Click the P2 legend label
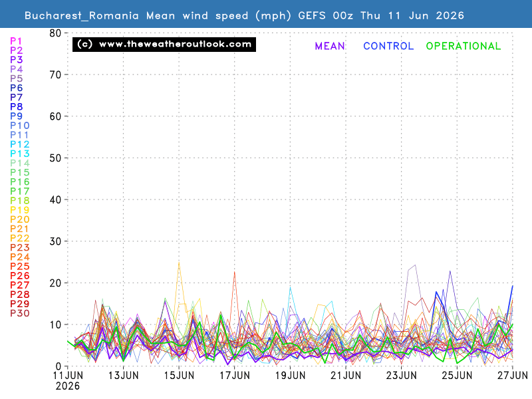 point(16,51)
